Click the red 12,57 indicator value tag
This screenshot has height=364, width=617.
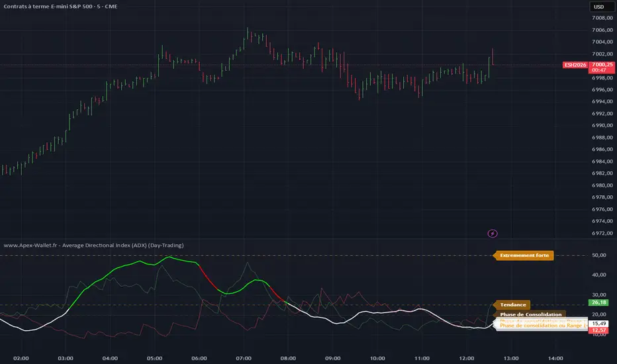[598, 330]
